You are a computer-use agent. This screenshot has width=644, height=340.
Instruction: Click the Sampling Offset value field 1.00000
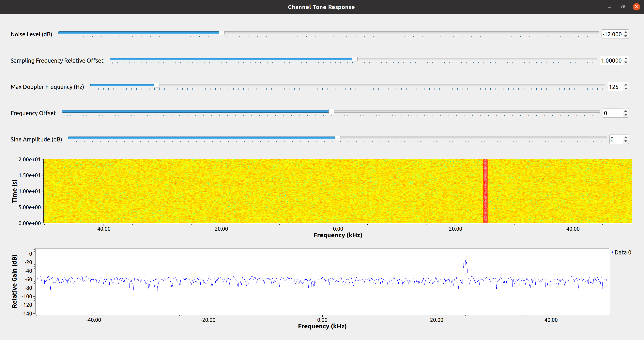click(x=611, y=60)
